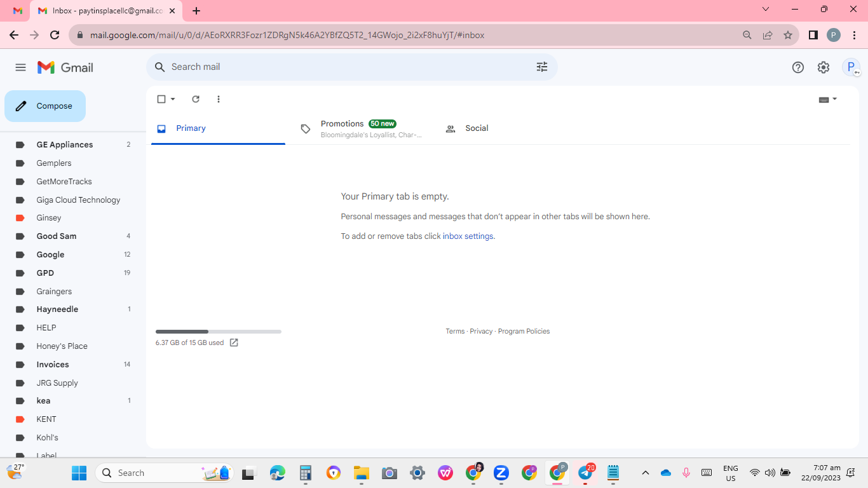
Task: Open Chrome customize menu
Action: [x=853, y=35]
